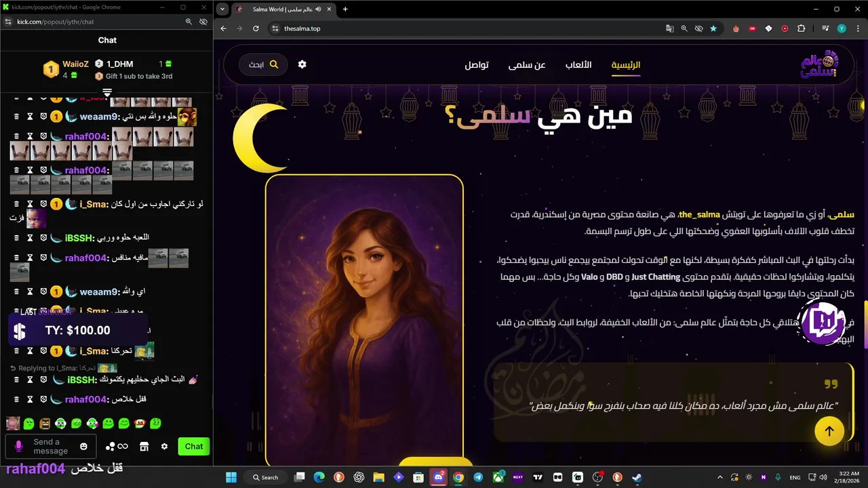Viewport: 868px width, 488px height.
Task: Click the Send a message input field
Action: click(50, 447)
